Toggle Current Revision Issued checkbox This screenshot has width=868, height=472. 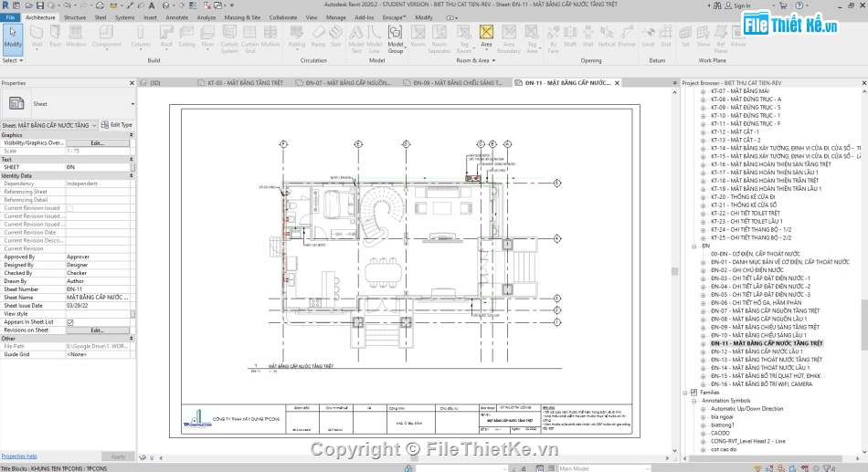pos(70,208)
